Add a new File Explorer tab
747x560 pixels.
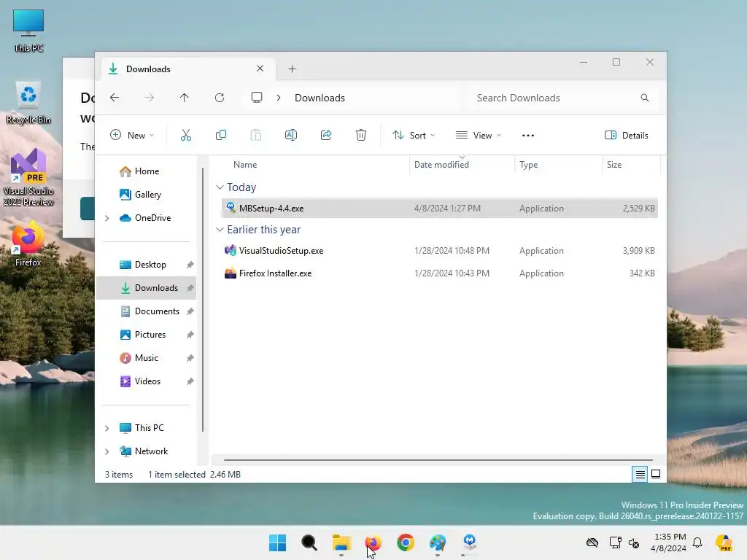click(x=292, y=69)
